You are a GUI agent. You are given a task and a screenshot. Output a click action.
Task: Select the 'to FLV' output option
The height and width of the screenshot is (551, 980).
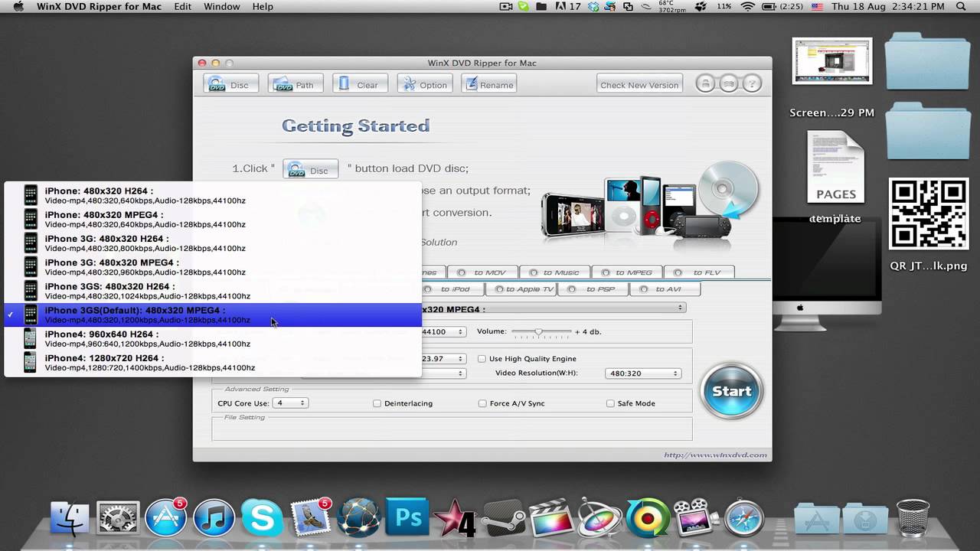click(699, 272)
